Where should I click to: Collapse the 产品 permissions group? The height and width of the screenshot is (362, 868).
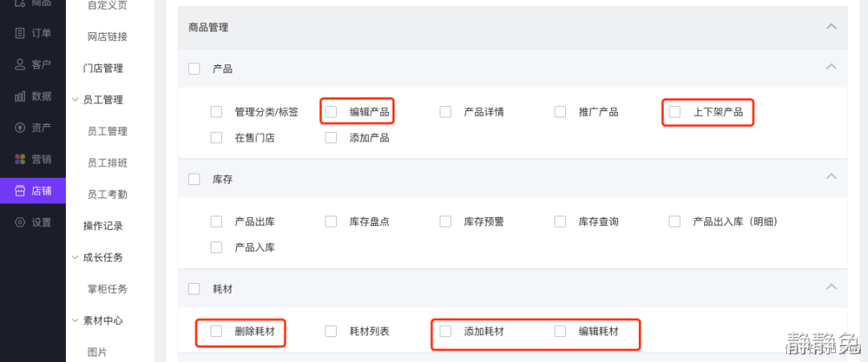point(831,66)
